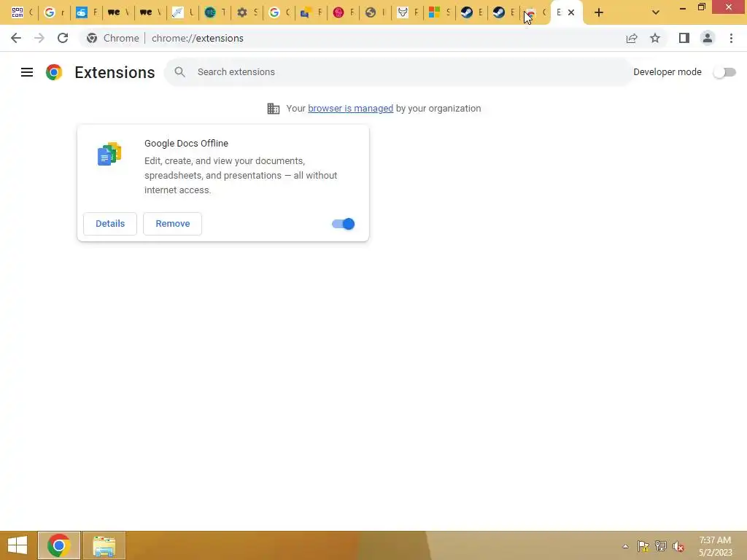
Task: Bookmark this tab with the star icon
Action: [x=655, y=38]
